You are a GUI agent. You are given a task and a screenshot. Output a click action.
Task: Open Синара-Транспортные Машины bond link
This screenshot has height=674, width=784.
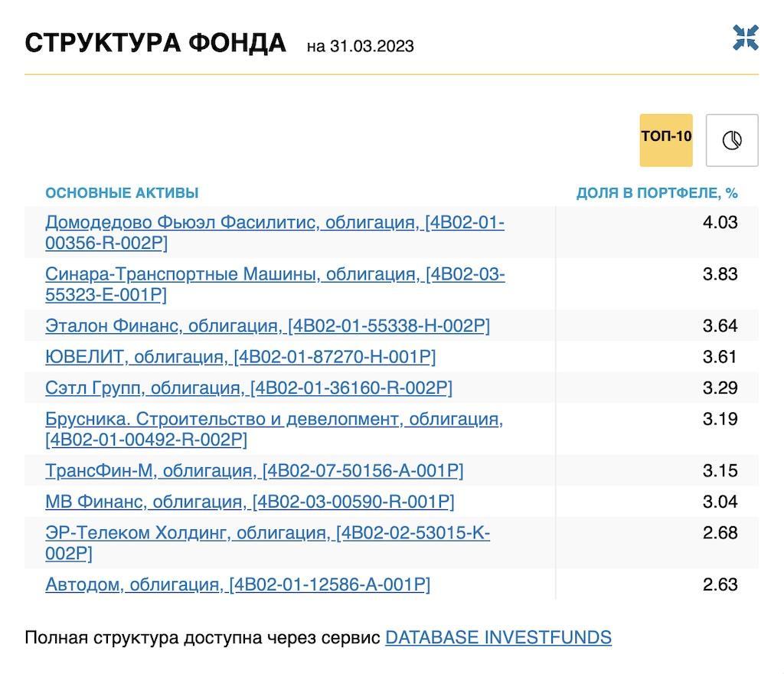(274, 275)
